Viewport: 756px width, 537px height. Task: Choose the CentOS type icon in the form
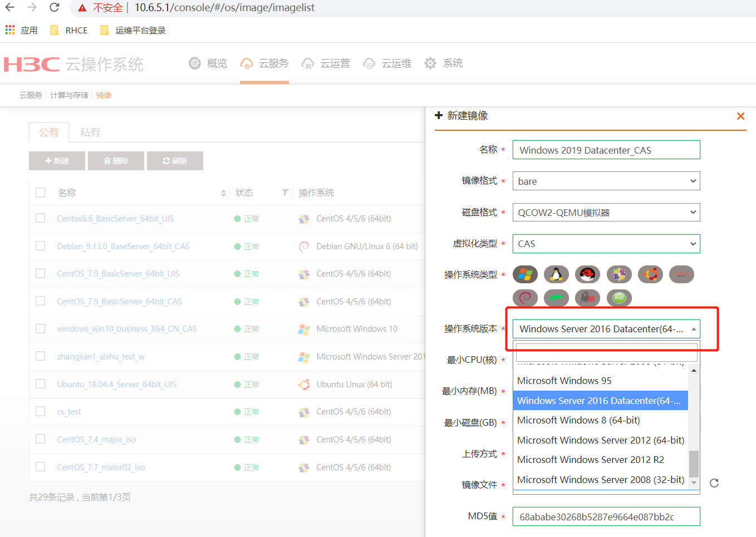pyautogui.click(x=619, y=274)
